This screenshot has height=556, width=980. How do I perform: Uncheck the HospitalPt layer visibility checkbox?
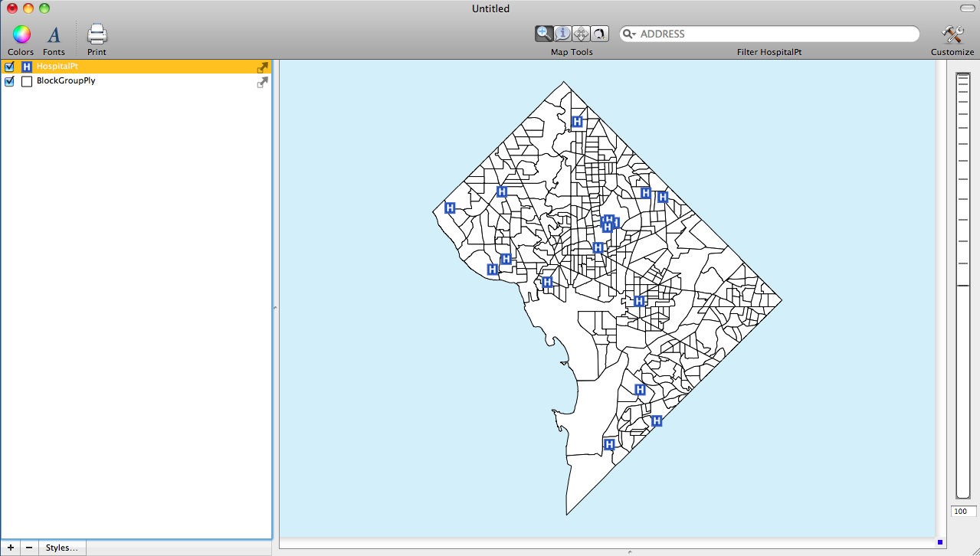[10, 67]
